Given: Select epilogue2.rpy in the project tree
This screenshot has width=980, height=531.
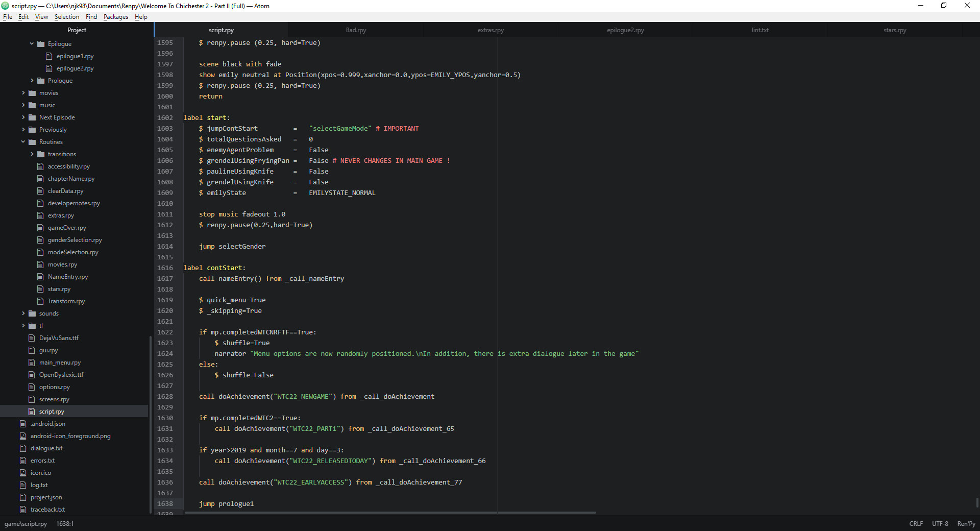Looking at the screenshot, I should pyautogui.click(x=75, y=68).
